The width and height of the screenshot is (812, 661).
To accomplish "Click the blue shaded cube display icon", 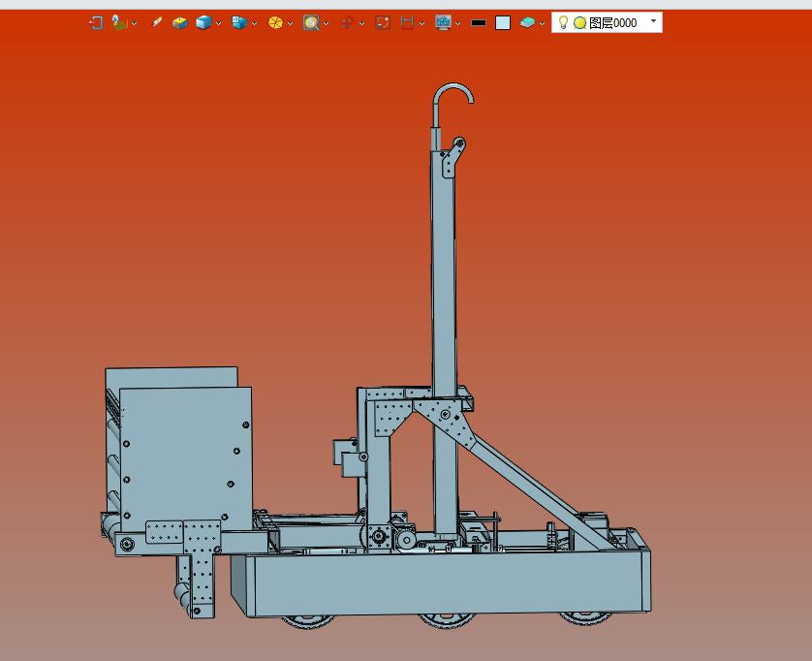I will pyautogui.click(x=203, y=23).
